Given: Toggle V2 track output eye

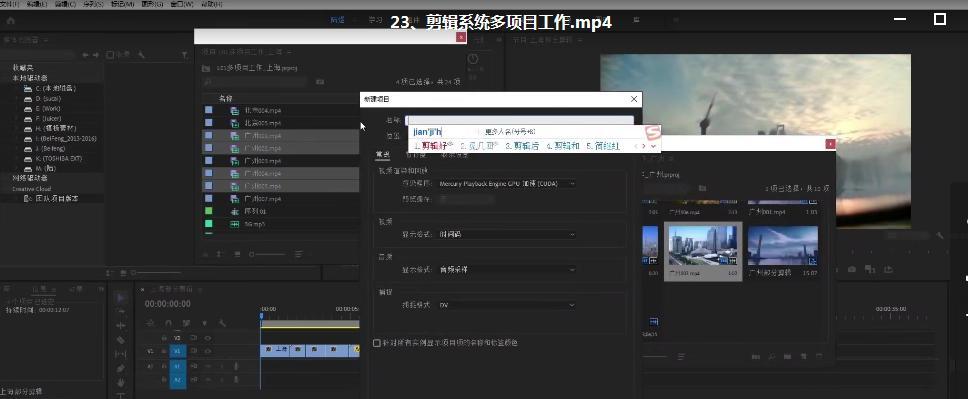Looking at the screenshot, I should [x=208, y=338].
